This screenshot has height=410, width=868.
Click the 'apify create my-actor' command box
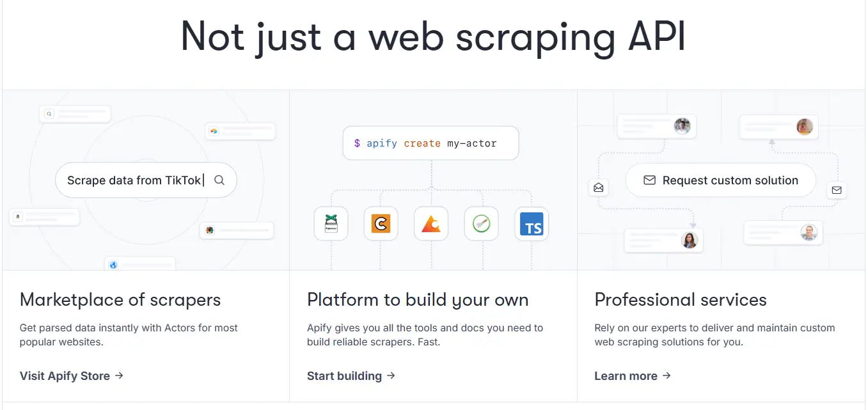[x=430, y=143]
